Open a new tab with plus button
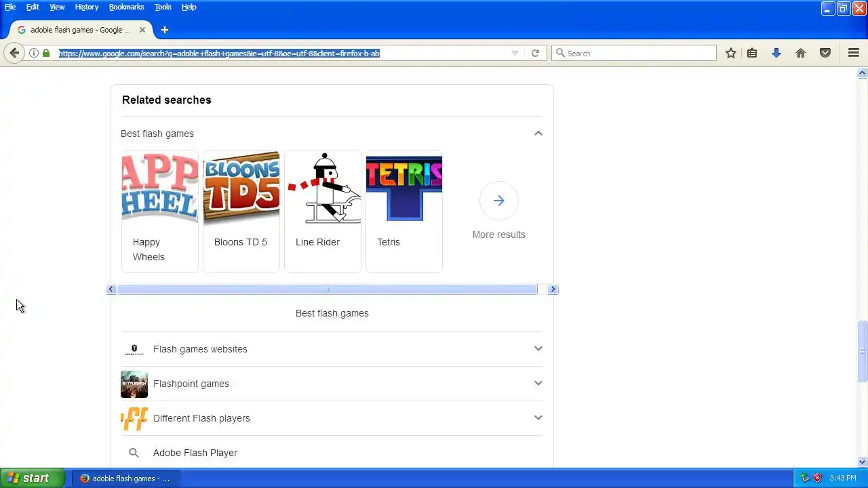This screenshot has width=868, height=488. pos(165,30)
